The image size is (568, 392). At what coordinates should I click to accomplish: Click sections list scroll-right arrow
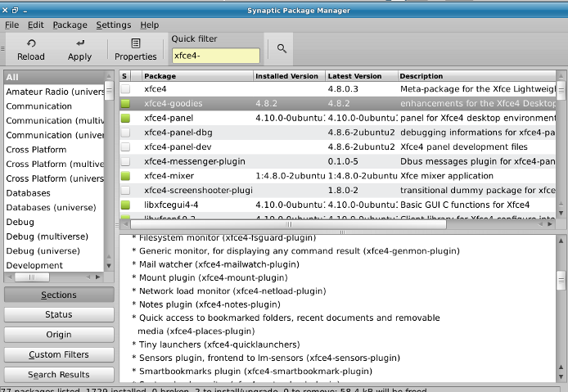tap(98, 277)
